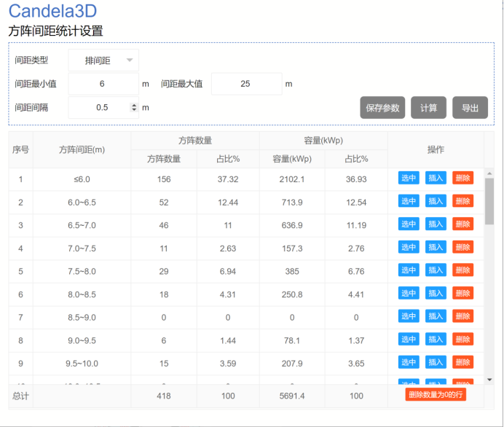Click 选中 in row 8.5~9.0
This screenshot has width=504, height=427.
coord(409,316)
